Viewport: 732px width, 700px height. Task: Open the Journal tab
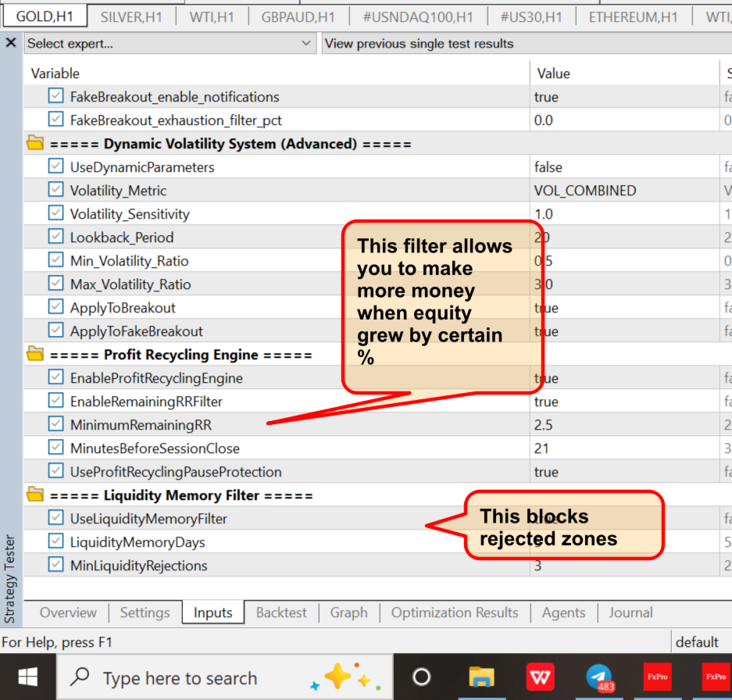pos(630,612)
